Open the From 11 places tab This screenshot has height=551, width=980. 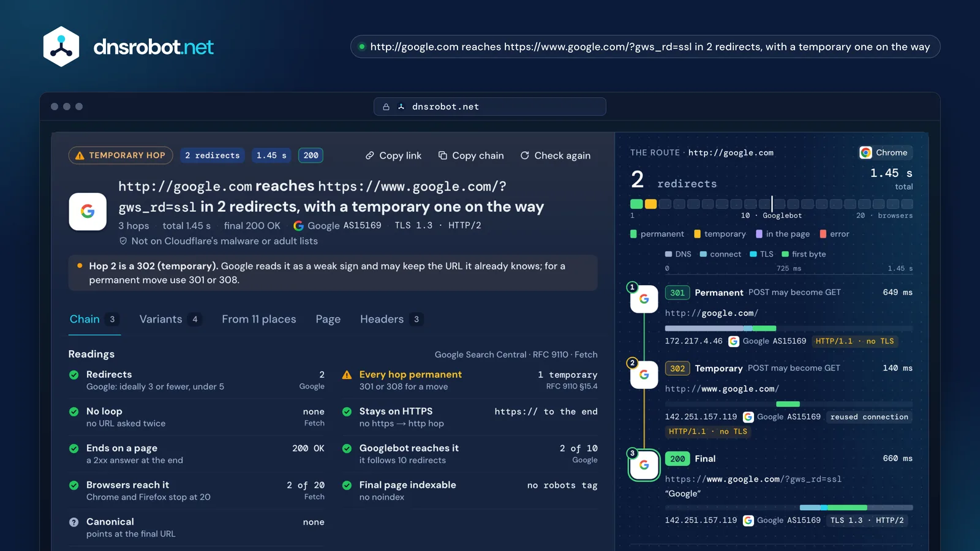[x=259, y=319]
